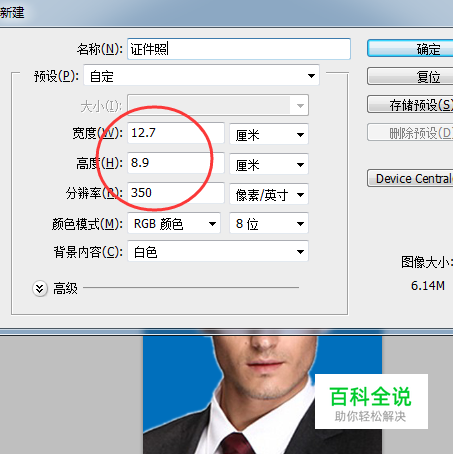Click the Name field containing 证件照
Image resolution: width=453 pixels, height=454 pixels.
[x=239, y=49]
